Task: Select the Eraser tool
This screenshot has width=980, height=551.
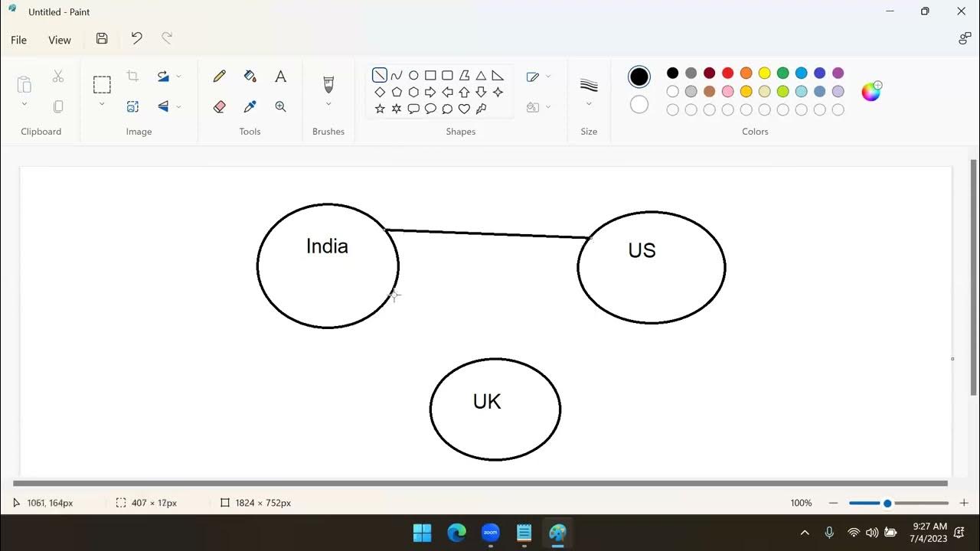Action: pos(220,106)
